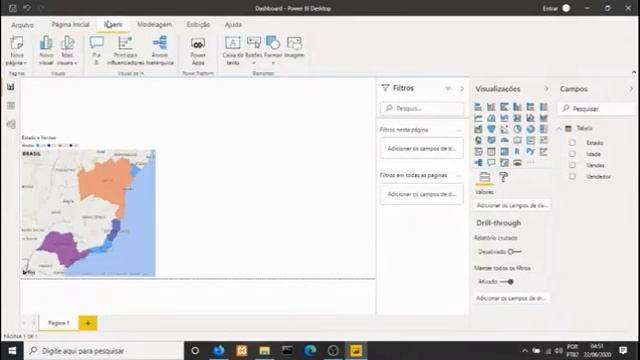Image resolution: width=640 pixels, height=360 pixels.
Task: Open the Windows Start menu
Action: click(12, 351)
